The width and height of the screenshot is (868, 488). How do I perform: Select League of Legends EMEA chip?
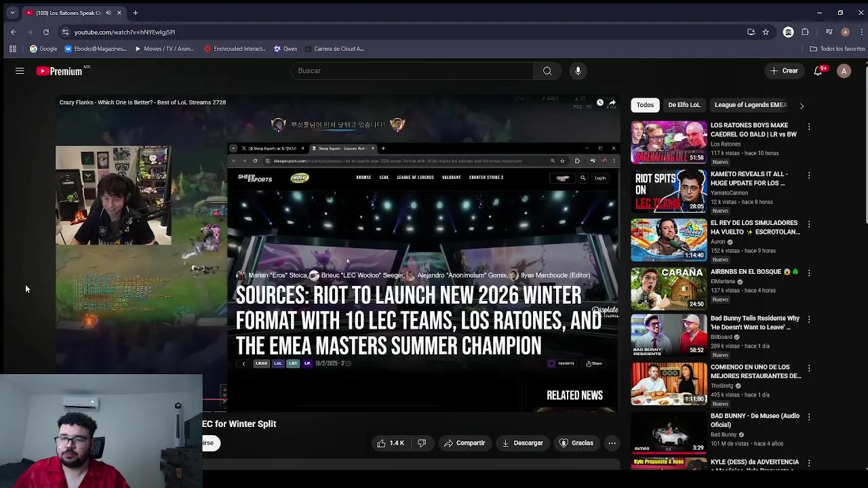750,105
